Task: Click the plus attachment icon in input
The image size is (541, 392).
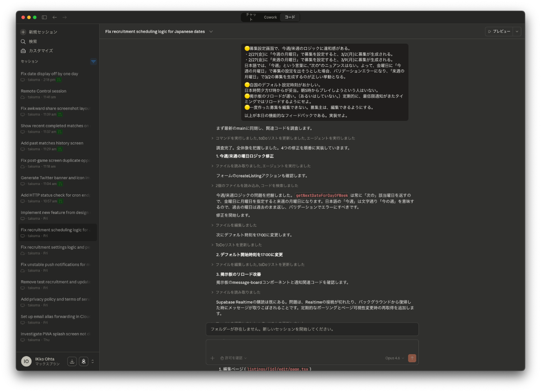Action: [x=212, y=358]
